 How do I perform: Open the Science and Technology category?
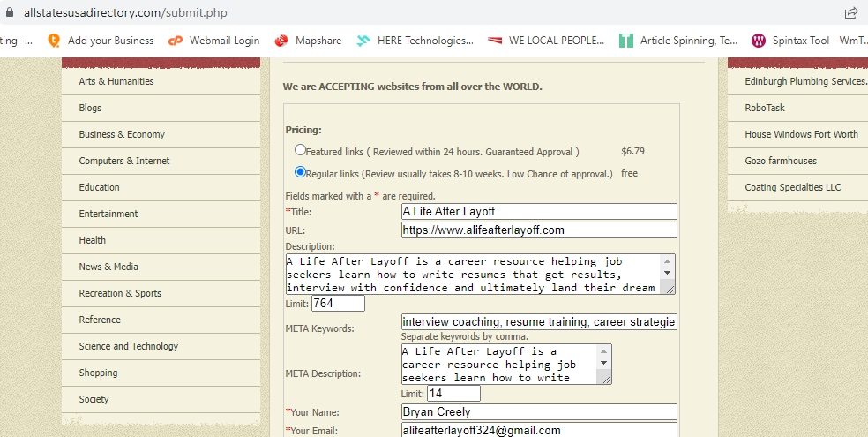tap(129, 346)
